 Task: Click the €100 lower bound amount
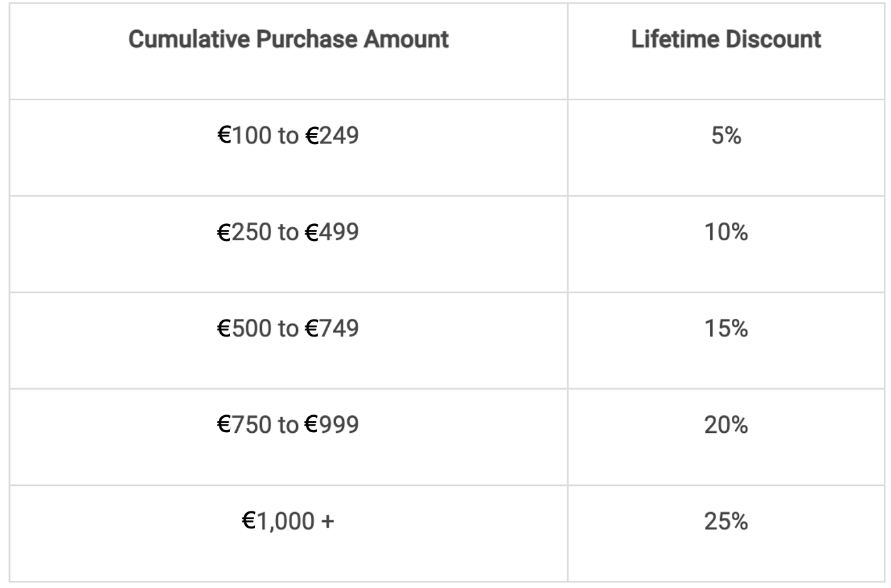(x=244, y=136)
